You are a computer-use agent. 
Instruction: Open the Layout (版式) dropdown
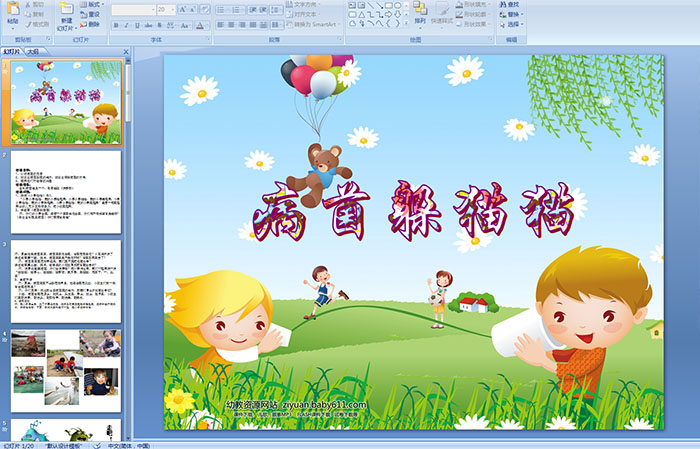point(92,4)
